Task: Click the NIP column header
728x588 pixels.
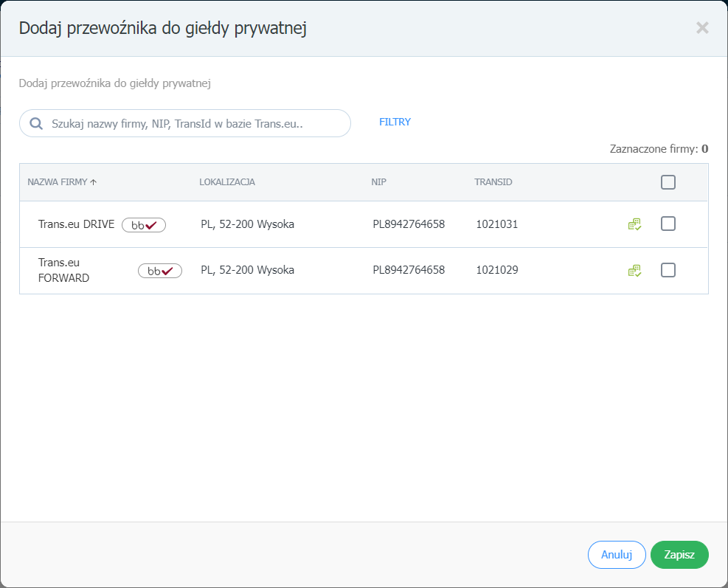Action: click(x=378, y=182)
